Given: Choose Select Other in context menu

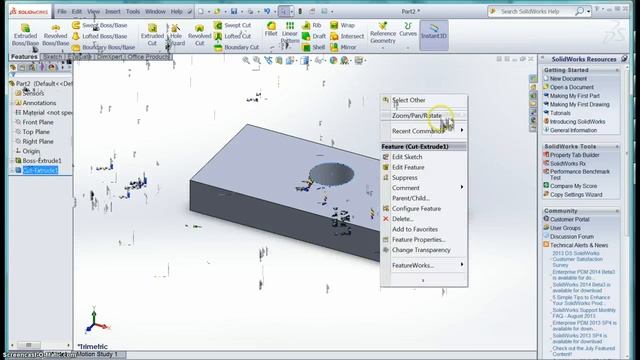Looking at the screenshot, I should point(424,100).
